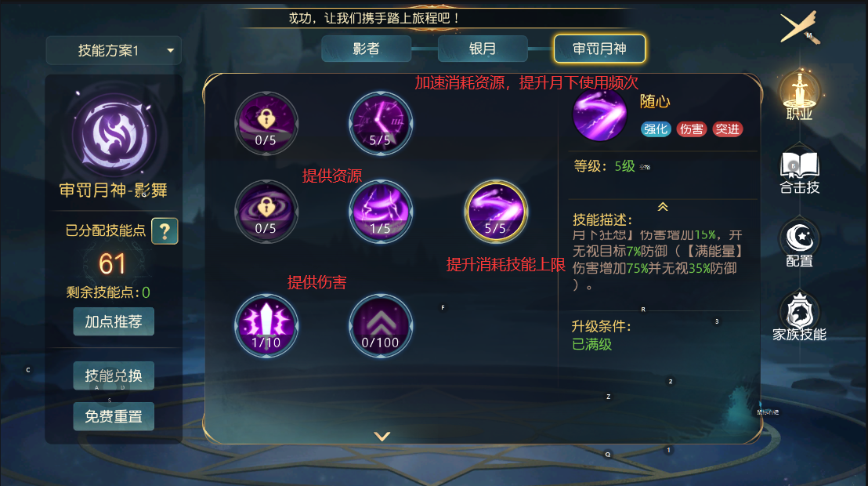Click the 免费重置 free reset button
Image resolution: width=868 pixels, height=486 pixels.
[114, 416]
